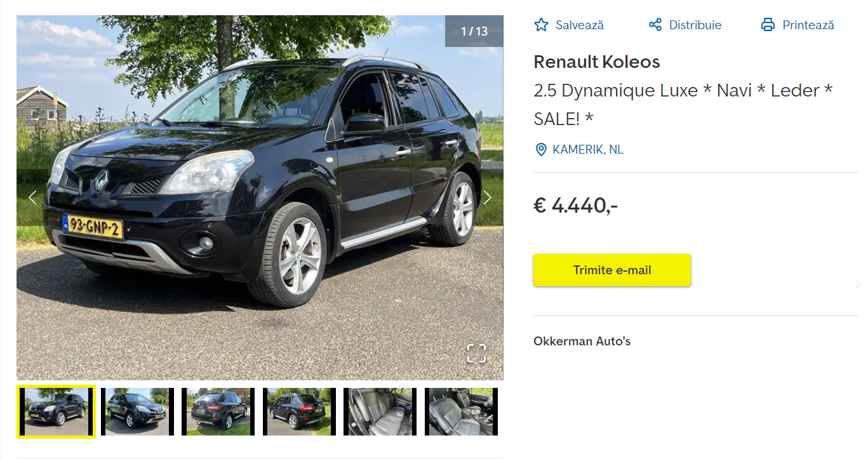Click the main Renault Koleos photo
The width and height of the screenshot is (868, 459).
(x=260, y=197)
